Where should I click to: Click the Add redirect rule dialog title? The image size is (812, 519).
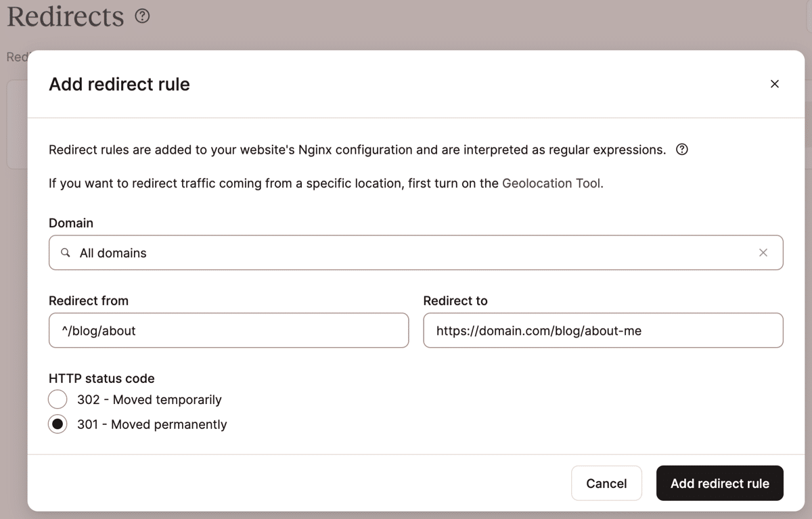pyautogui.click(x=119, y=84)
